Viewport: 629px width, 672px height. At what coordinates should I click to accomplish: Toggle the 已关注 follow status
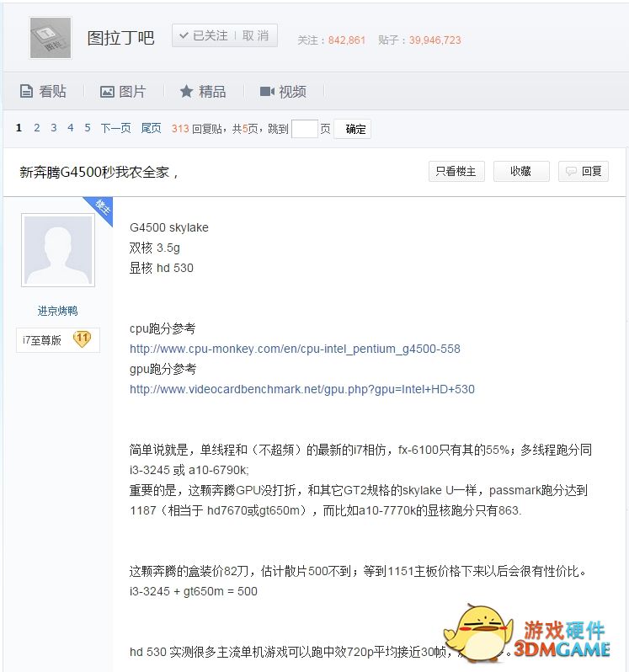[x=204, y=35]
